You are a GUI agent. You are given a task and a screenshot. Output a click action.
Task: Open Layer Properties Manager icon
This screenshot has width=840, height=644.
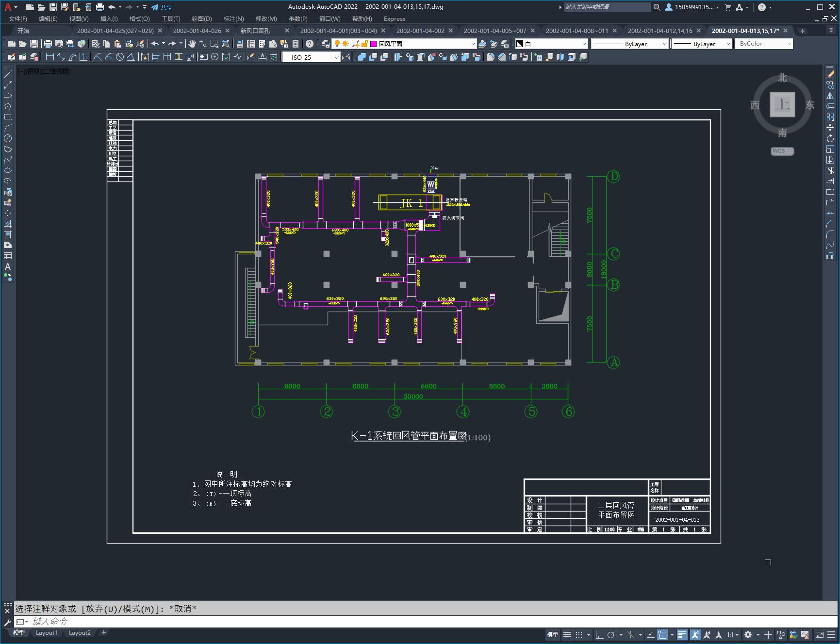click(326, 44)
